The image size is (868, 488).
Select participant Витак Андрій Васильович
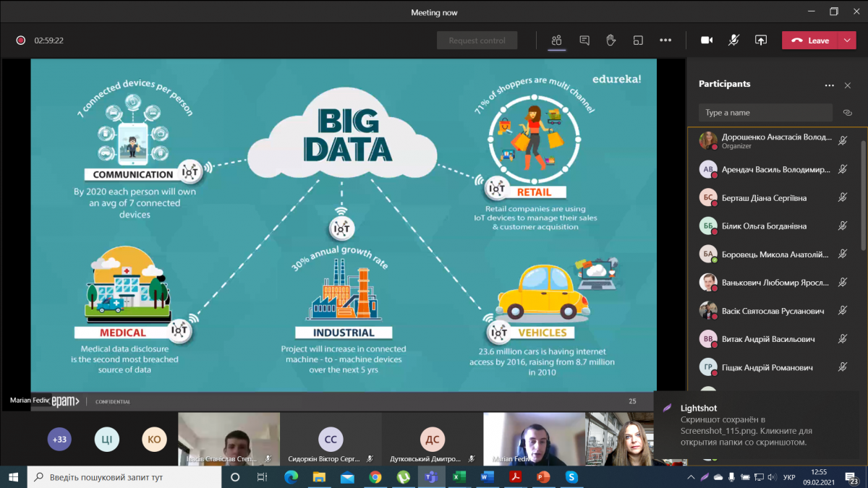point(767,339)
